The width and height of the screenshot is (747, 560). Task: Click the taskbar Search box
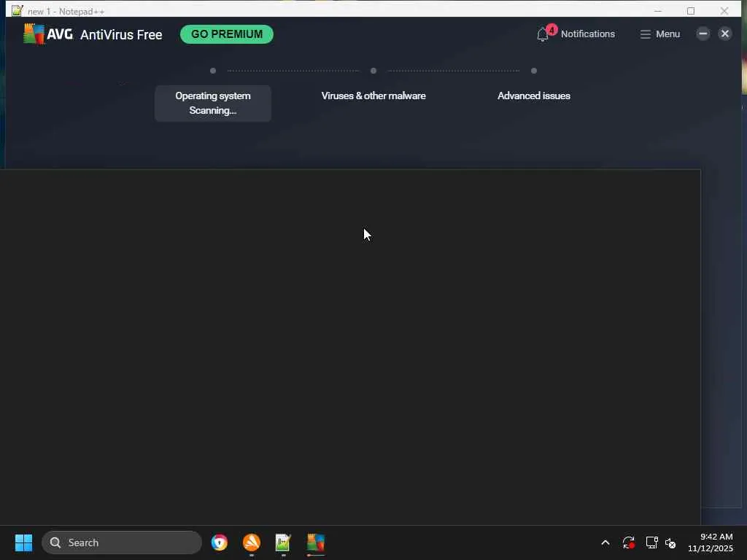[122, 542]
